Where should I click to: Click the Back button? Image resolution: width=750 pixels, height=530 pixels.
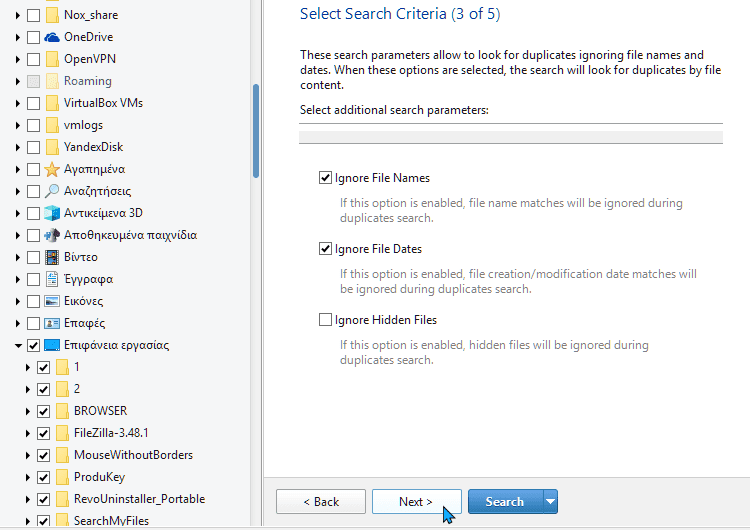(321, 502)
